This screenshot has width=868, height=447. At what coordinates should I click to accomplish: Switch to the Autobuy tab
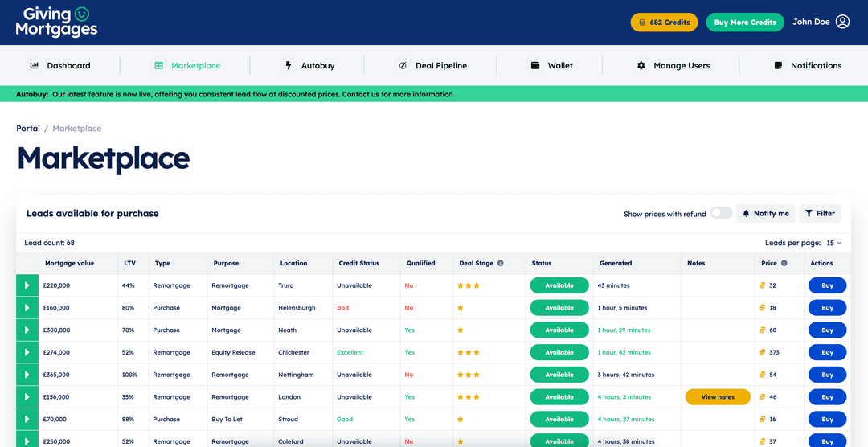pos(307,65)
